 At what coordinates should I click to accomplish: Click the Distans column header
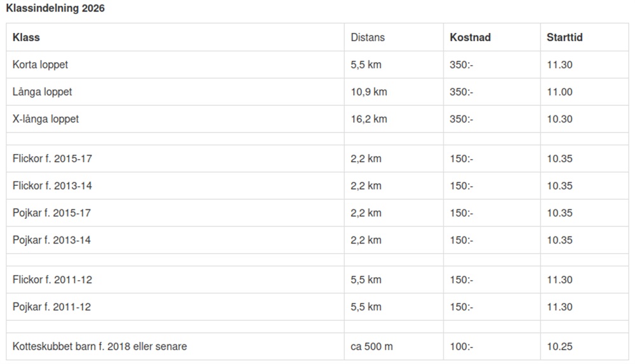[368, 37]
